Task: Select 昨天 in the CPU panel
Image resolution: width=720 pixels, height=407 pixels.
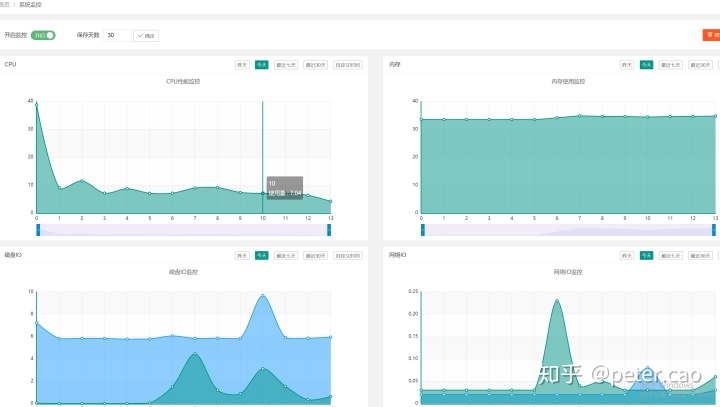Action: coord(242,65)
